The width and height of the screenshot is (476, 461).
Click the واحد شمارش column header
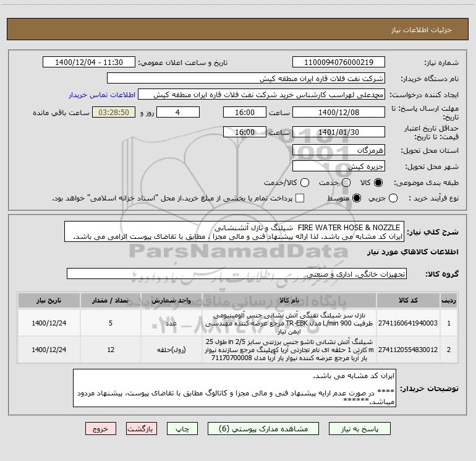pos(171,300)
